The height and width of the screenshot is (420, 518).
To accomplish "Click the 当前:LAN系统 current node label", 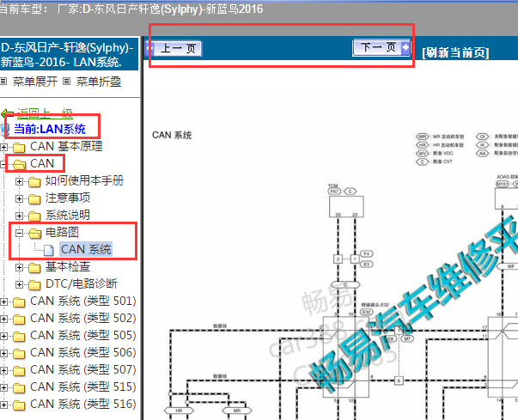I will pos(50,129).
